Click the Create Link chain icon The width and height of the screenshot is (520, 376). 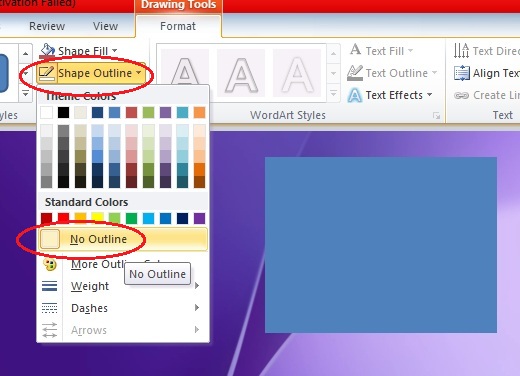462,96
